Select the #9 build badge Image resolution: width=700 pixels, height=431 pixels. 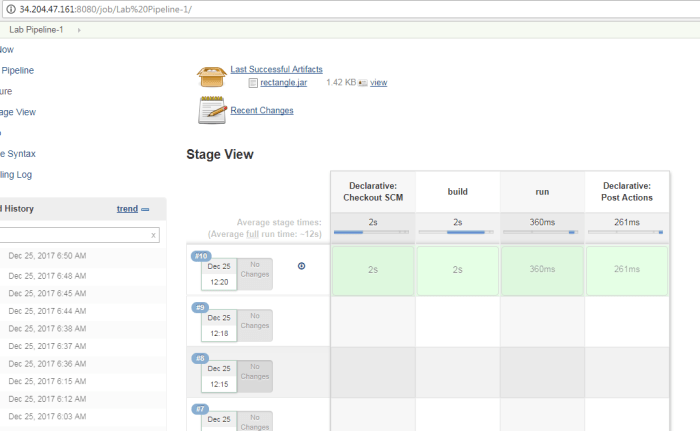coord(200,307)
